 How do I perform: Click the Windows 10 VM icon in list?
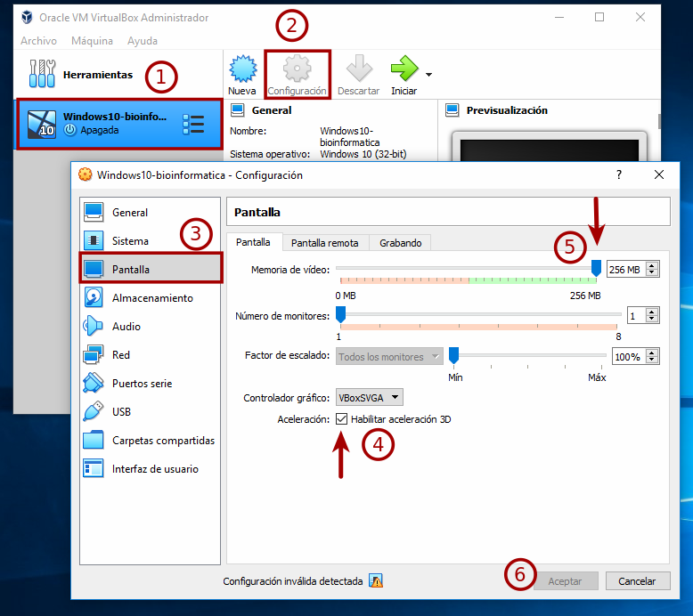click(42, 125)
